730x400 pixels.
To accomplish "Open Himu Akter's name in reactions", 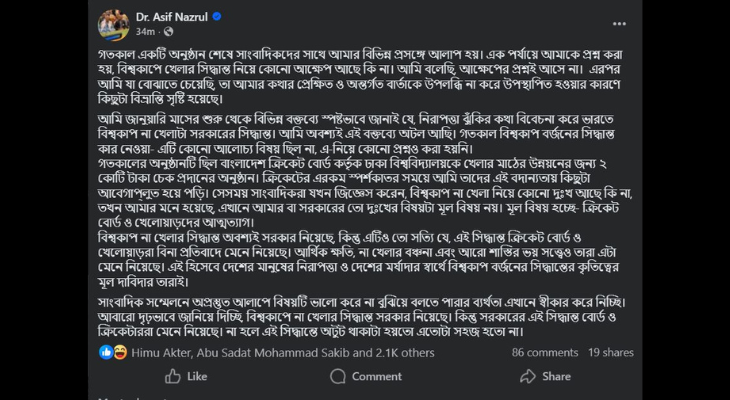I will click(x=160, y=353).
